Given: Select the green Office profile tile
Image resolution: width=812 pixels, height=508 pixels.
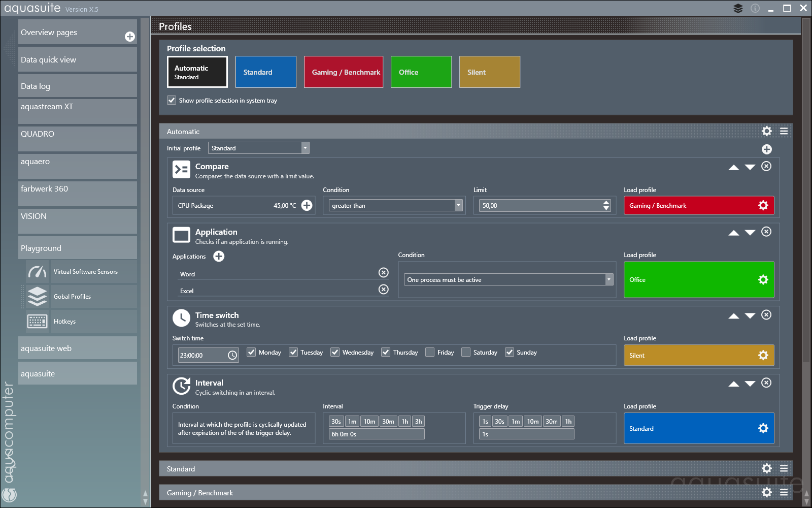Looking at the screenshot, I should [x=421, y=72].
